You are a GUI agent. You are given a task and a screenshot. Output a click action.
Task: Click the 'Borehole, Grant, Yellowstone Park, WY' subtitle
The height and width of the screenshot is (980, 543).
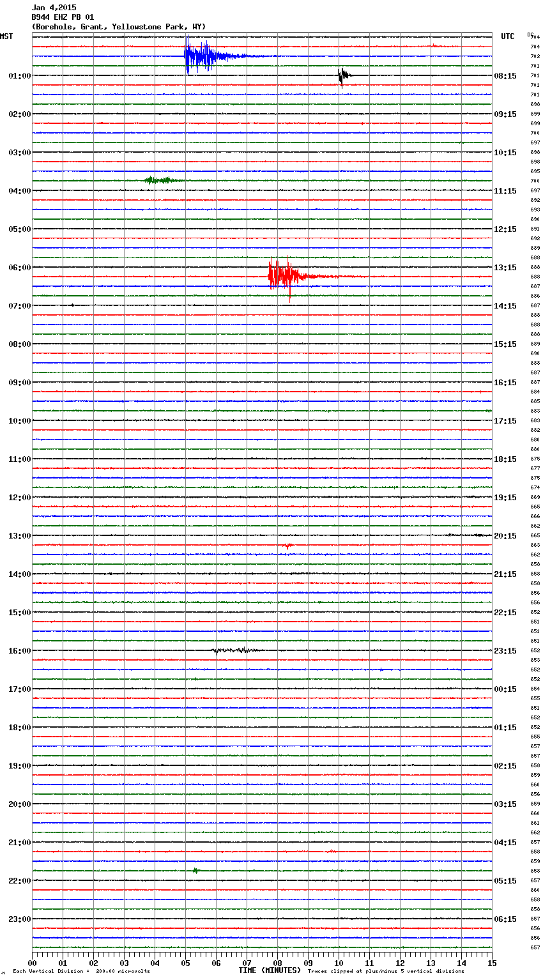[119, 27]
